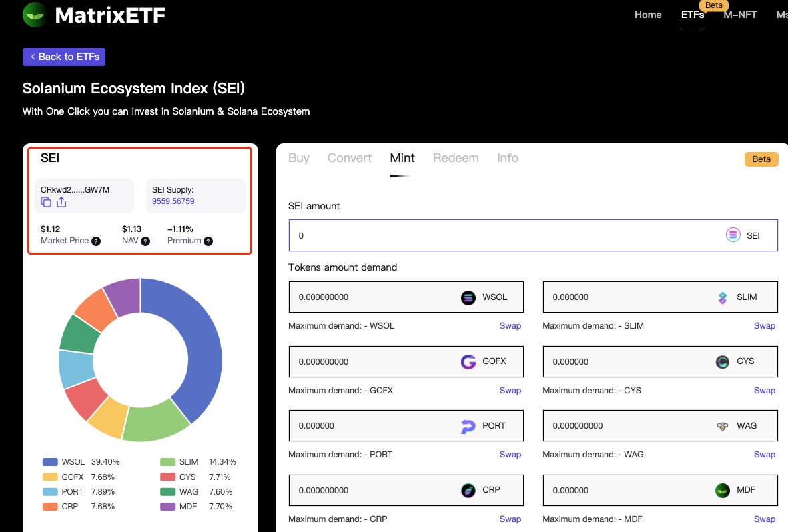The image size is (788, 532).
Task: Focus the SLIM amount field
Action: pyautogui.click(x=661, y=297)
